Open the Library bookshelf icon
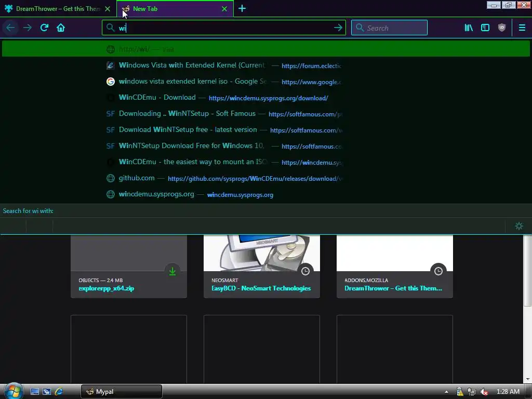532x399 pixels. (x=469, y=28)
